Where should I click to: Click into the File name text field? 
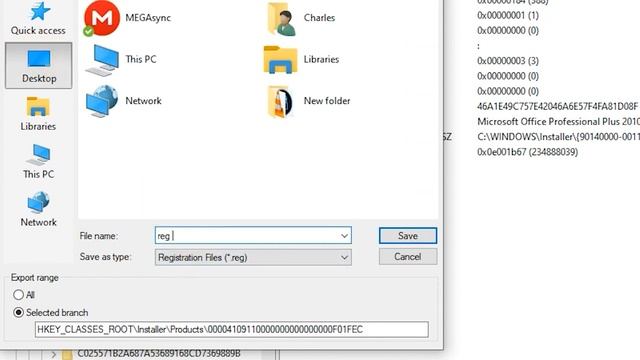click(253, 236)
